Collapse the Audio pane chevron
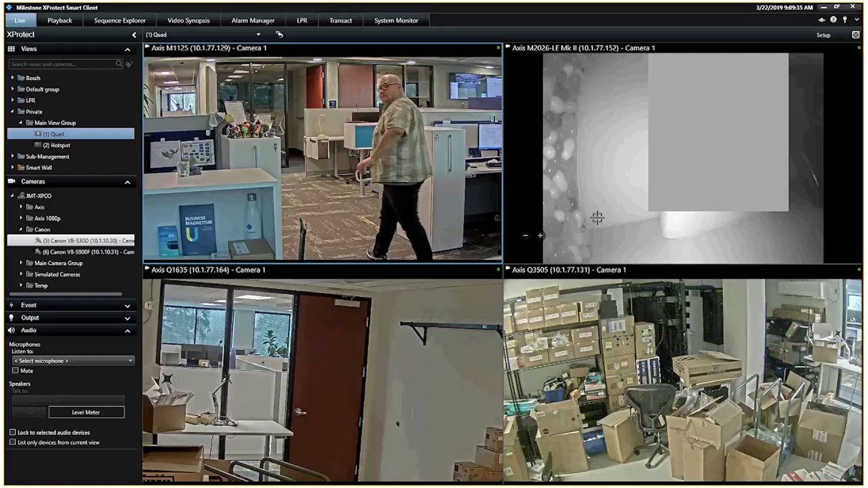The height and width of the screenshot is (488, 868). click(127, 330)
